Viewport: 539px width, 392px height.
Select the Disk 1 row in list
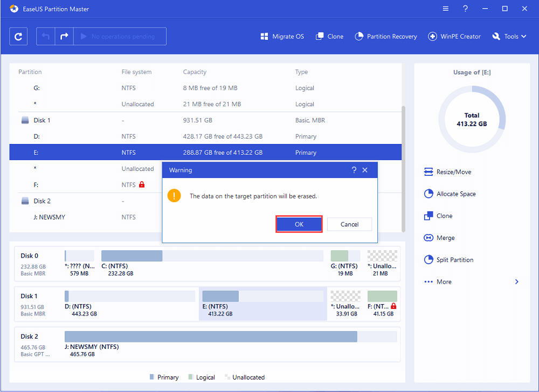[x=205, y=120]
